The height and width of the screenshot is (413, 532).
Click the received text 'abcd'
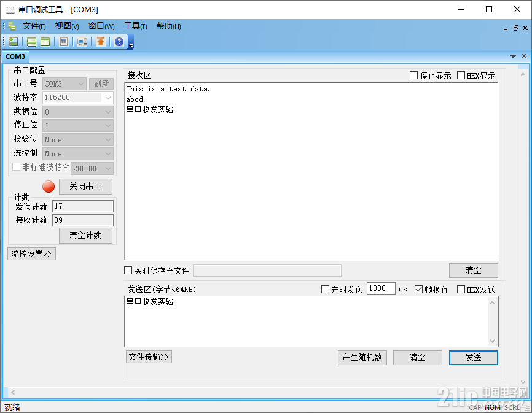point(135,99)
